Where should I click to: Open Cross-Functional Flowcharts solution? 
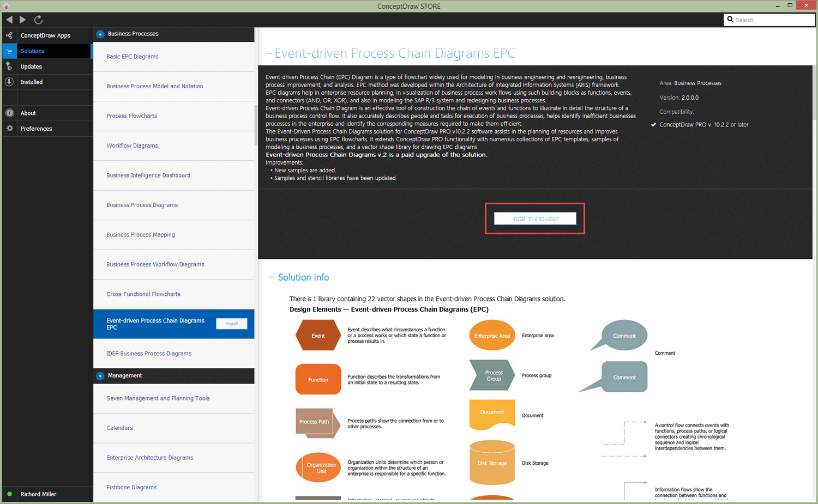click(x=174, y=294)
